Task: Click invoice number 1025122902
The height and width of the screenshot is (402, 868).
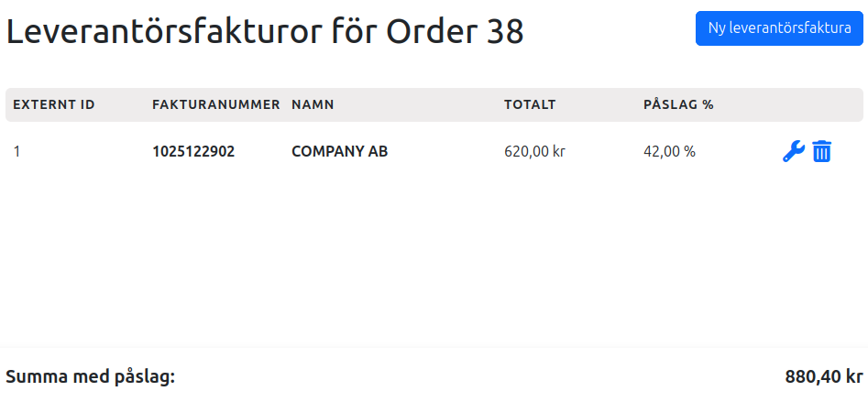Action: (x=193, y=152)
